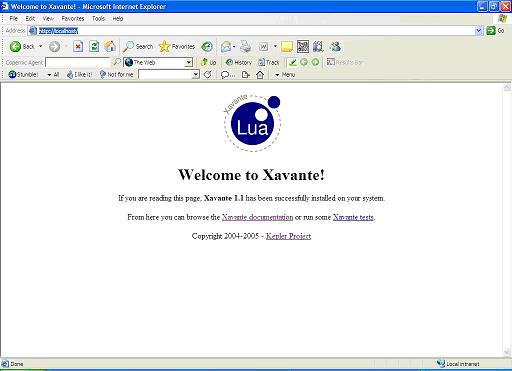
Task: Print the page with the printer icon
Action: [x=246, y=46]
